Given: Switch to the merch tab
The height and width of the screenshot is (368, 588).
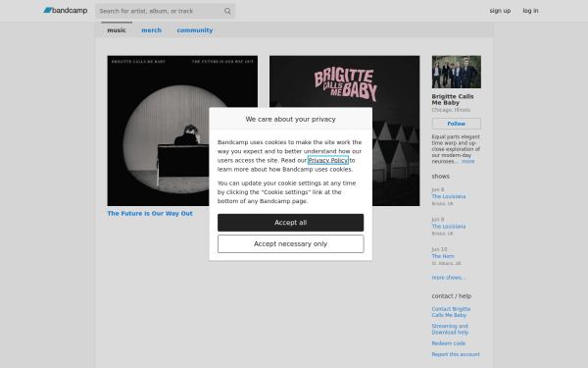Looking at the screenshot, I should (151, 30).
